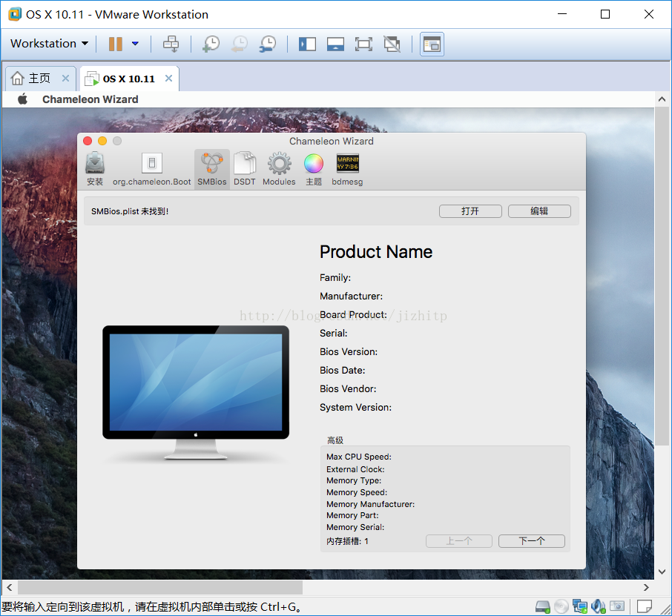Click the 'SMBios.plist 未找到!' status text
Viewport: 672px width, 616px height.
(x=130, y=211)
